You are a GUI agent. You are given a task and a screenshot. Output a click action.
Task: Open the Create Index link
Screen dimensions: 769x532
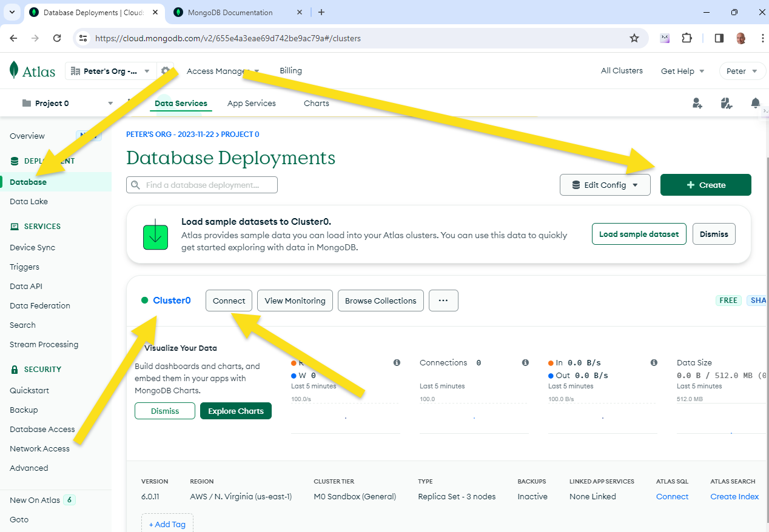pos(734,496)
